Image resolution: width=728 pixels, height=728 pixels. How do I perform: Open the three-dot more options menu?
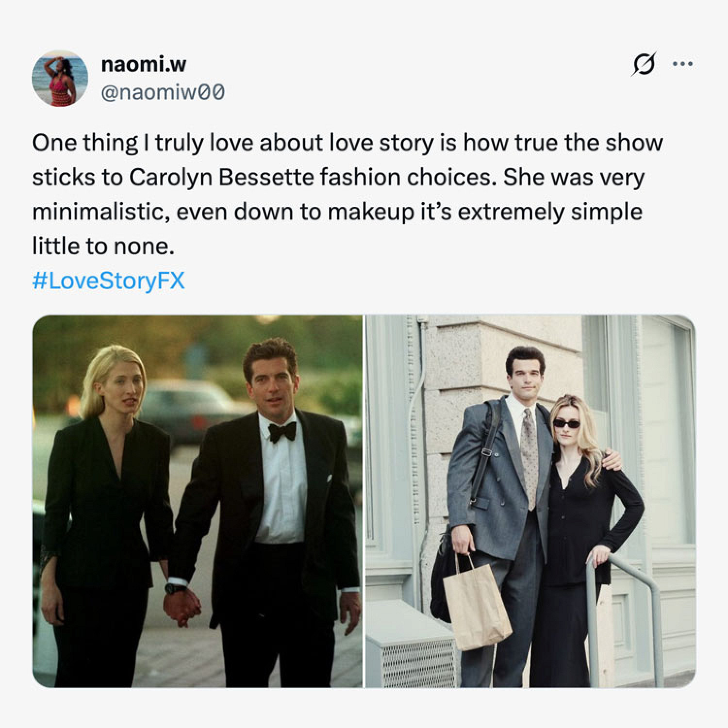683,64
